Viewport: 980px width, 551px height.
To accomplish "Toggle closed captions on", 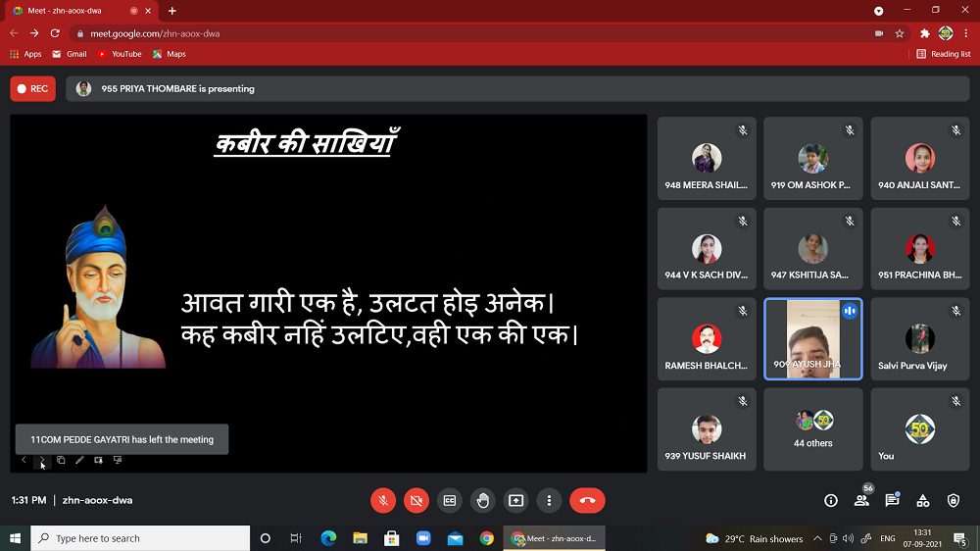I will coord(450,500).
